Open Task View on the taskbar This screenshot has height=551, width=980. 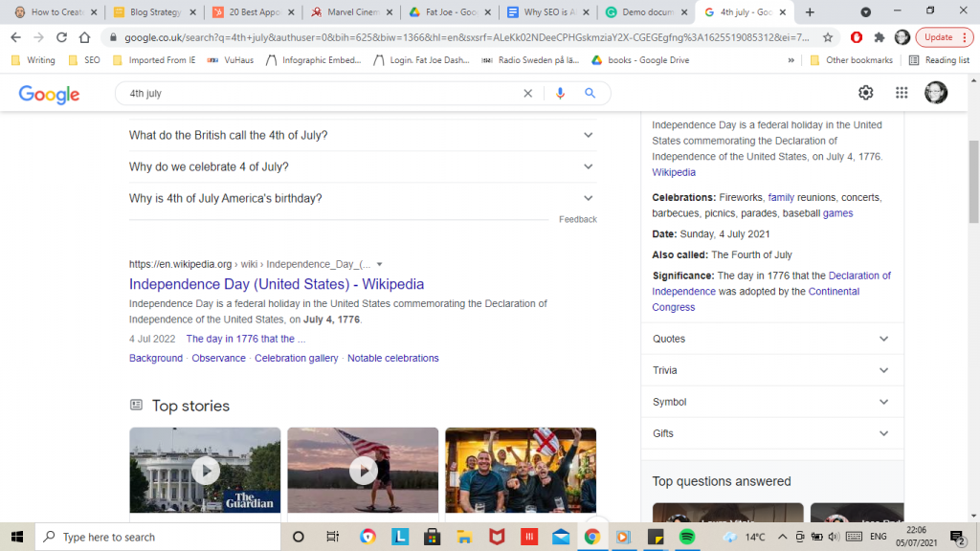point(332,537)
